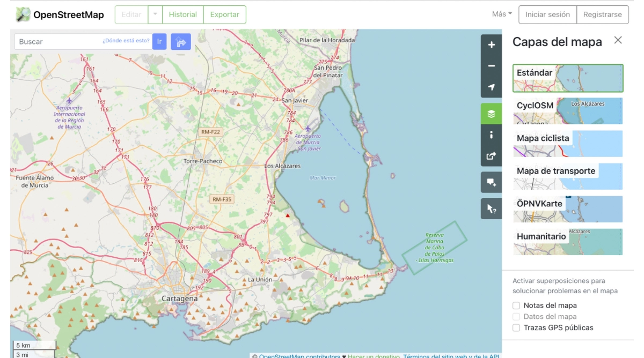Select the CyclOSM map layer
The width and height of the screenshot is (644, 358).
pyautogui.click(x=568, y=111)
